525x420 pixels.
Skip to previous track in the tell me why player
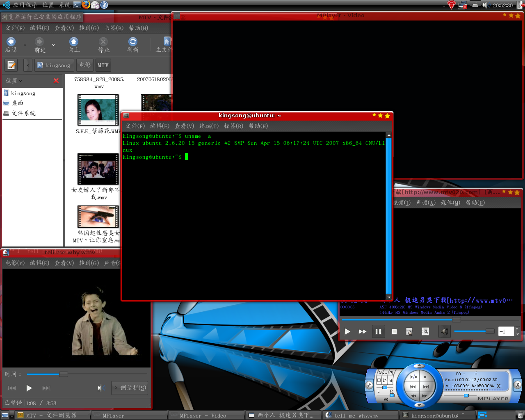pos(12,388)
